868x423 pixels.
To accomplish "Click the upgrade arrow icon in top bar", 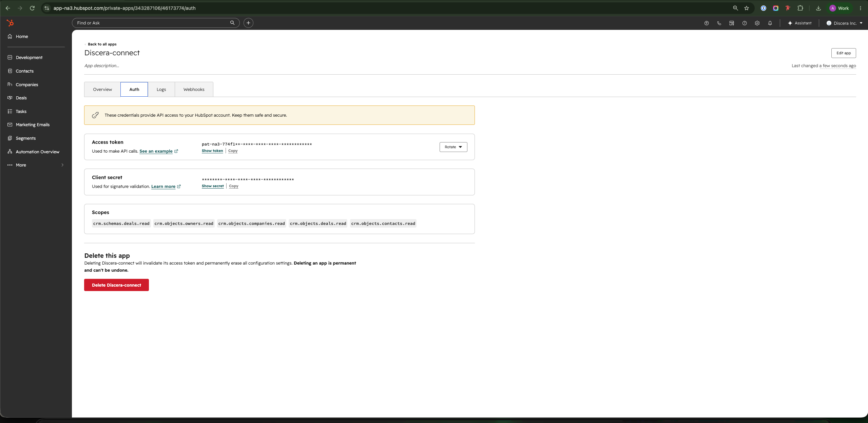I will 707,23.
